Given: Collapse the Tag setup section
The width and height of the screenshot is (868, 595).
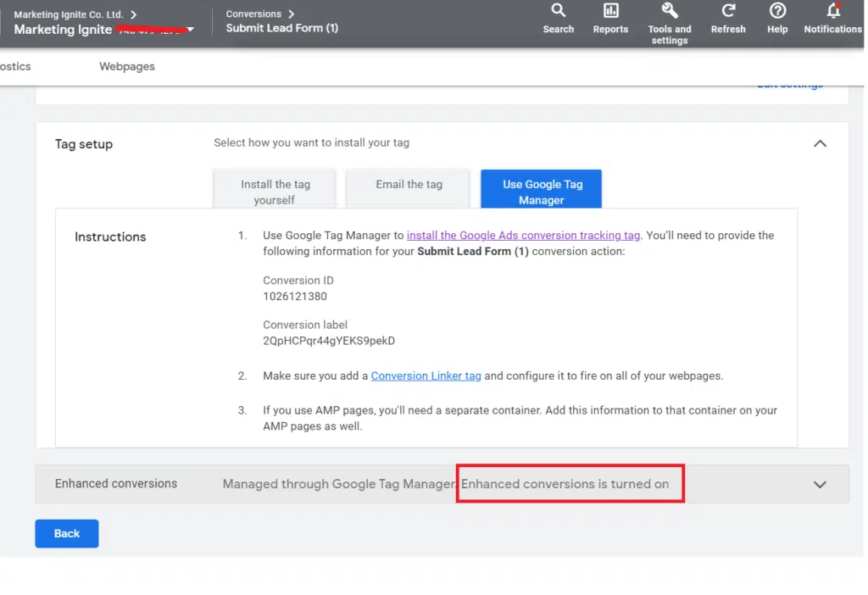Looking at the screenshot, I should [820, 144].
